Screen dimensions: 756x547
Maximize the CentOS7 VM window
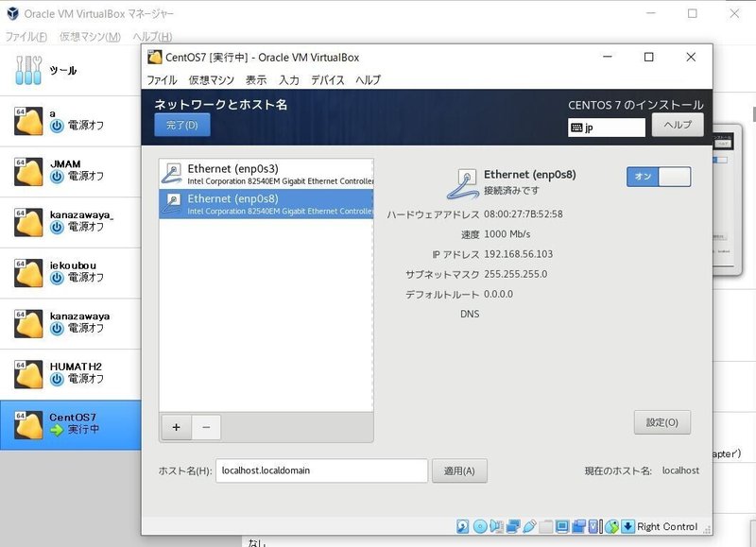pos(649,57)
